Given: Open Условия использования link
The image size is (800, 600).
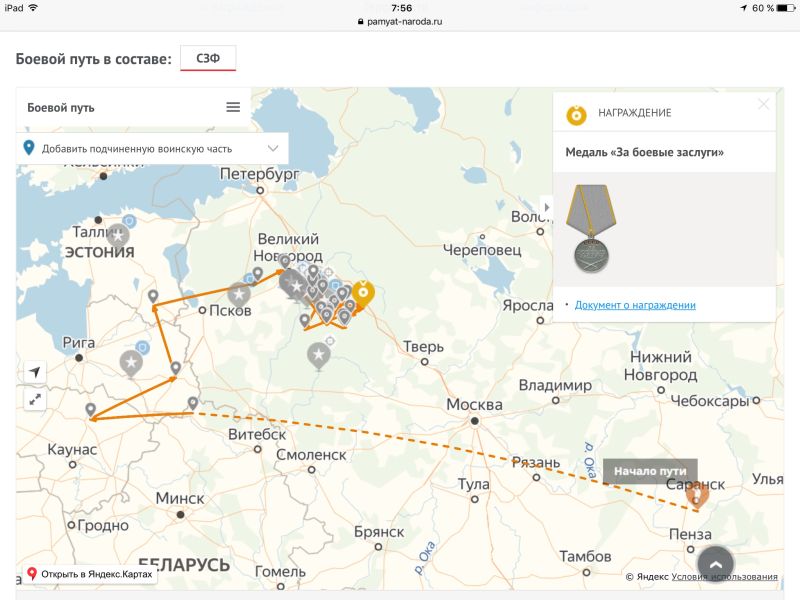Looking at the screenshot, I should (724, 576).
